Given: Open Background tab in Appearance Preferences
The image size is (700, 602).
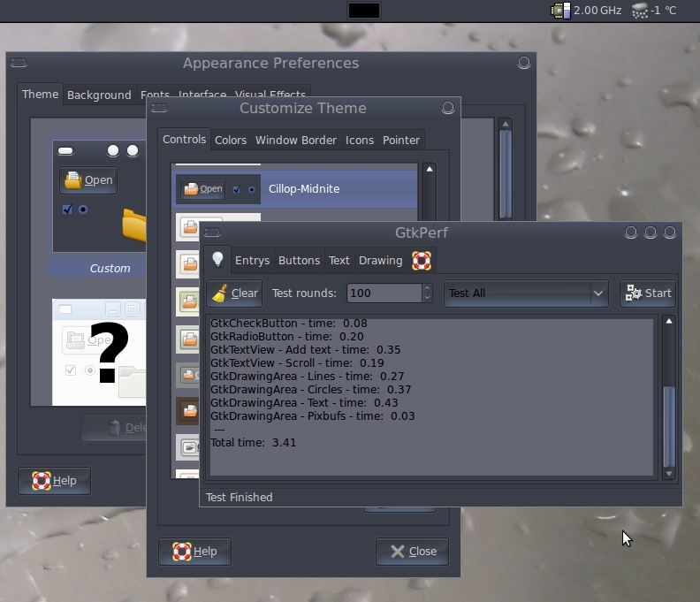Looking at the screenshot, I should pos(99,95).
